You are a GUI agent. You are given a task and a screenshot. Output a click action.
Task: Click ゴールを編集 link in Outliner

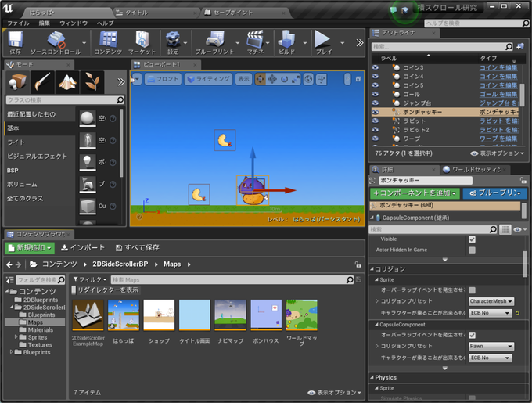498,94
